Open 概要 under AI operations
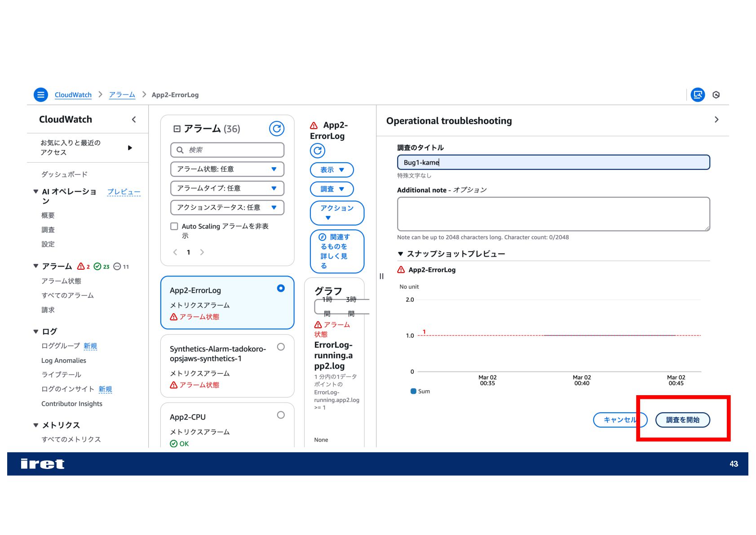756x535 pixels. point(48,215)
